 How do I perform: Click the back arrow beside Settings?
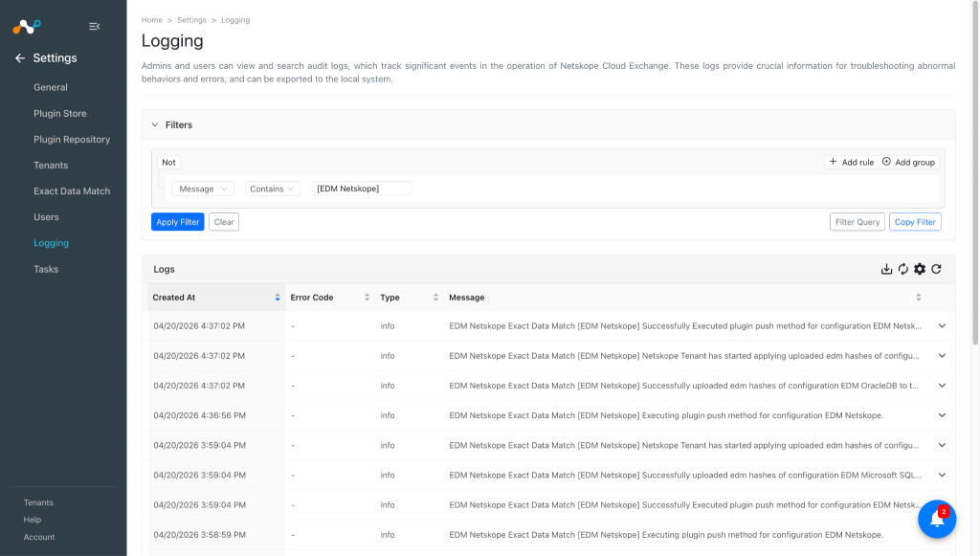(x=20, y=58)
